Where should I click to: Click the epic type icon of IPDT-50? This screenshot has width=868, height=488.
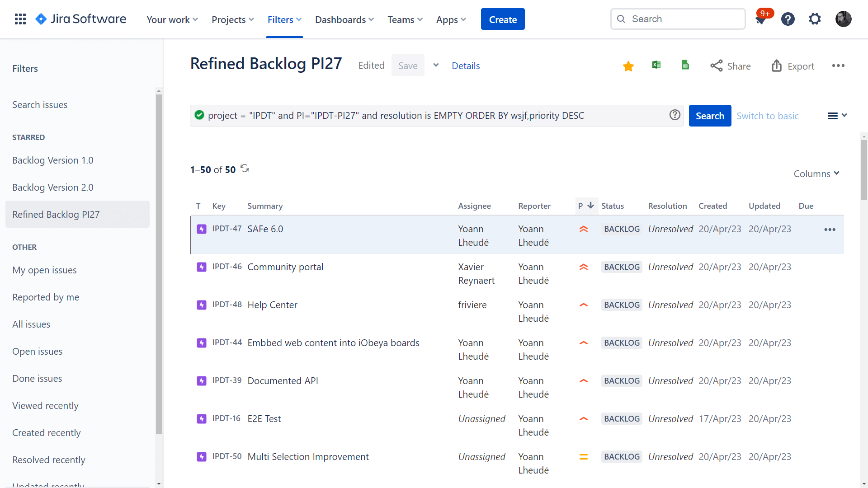(202, 457)
